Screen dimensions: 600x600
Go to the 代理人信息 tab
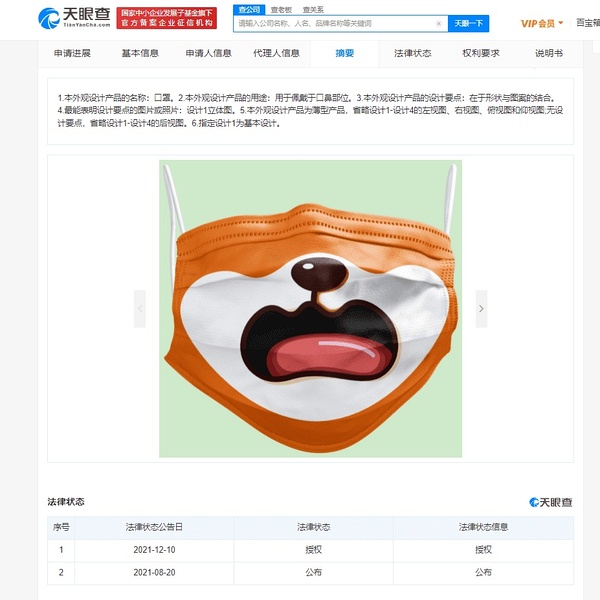pyautogui.click(x=276, y=53)
